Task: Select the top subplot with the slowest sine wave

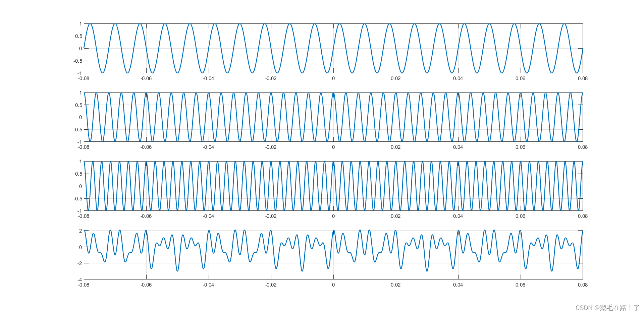Action: tap(333, 48)
